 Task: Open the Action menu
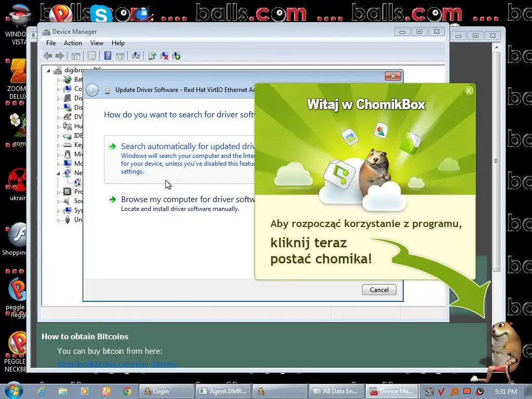(x=73, y=43)
